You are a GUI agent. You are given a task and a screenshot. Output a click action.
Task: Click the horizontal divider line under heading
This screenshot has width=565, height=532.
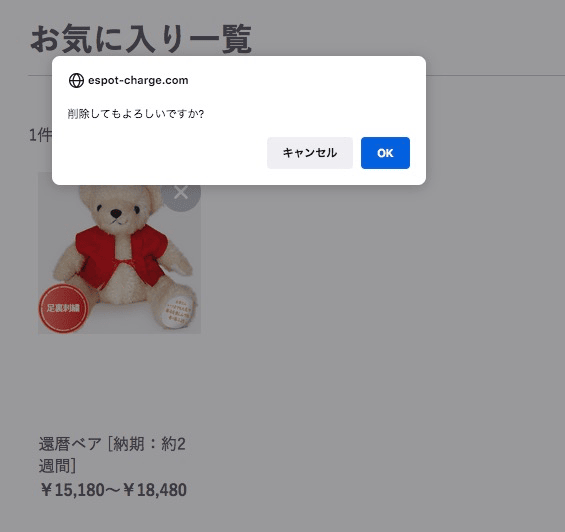click(x=495, y=76)
